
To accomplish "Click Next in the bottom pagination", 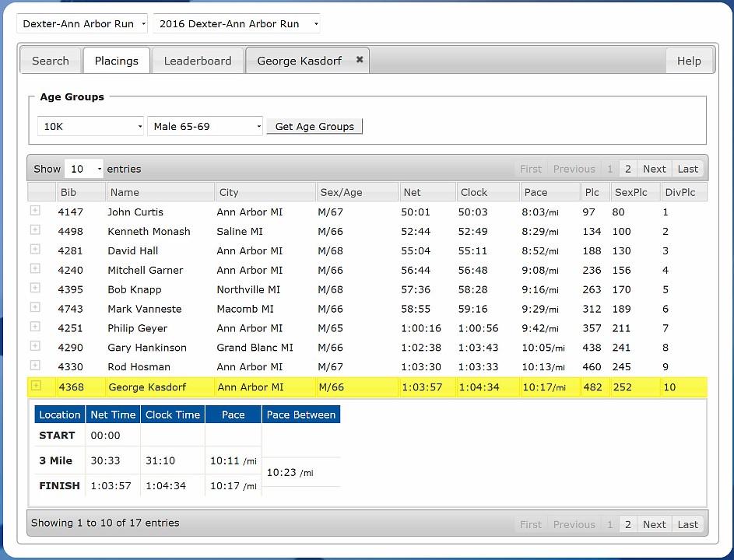I will click(x=654, y=524).
